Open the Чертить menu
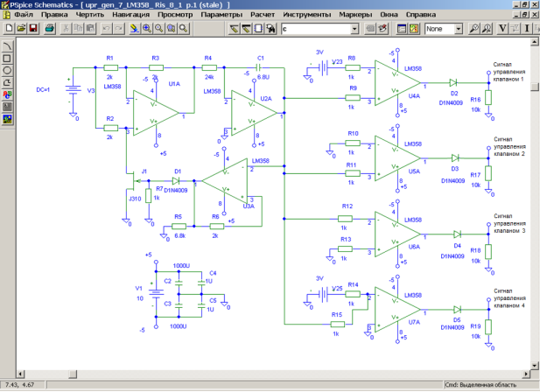 (90, 15)
